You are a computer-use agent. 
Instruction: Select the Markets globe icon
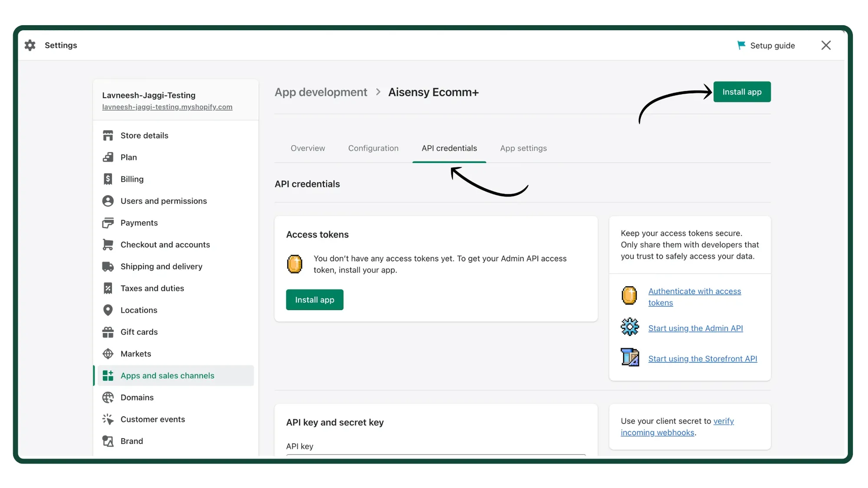(x=108, y=354)
